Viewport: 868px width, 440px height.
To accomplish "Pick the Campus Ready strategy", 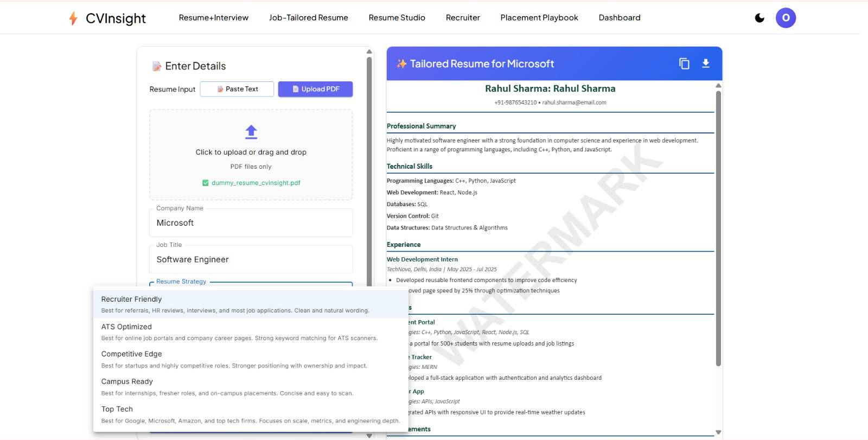I will (x=251, y=387).
